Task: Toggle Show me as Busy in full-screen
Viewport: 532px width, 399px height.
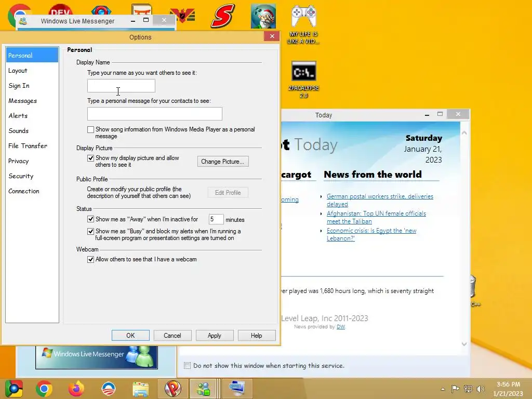Action: (90, 231)
